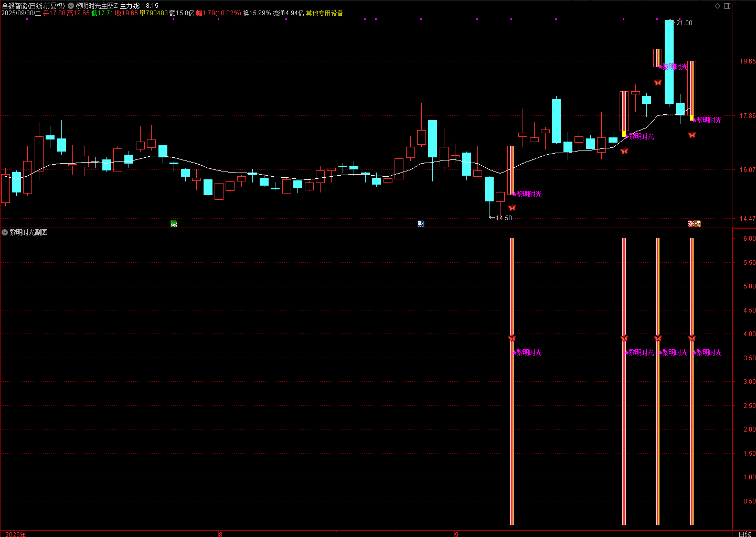This screenshot has width=756, height=537.
Task: Click the 21.00 high price label
Action: click(x=684, y=23)
